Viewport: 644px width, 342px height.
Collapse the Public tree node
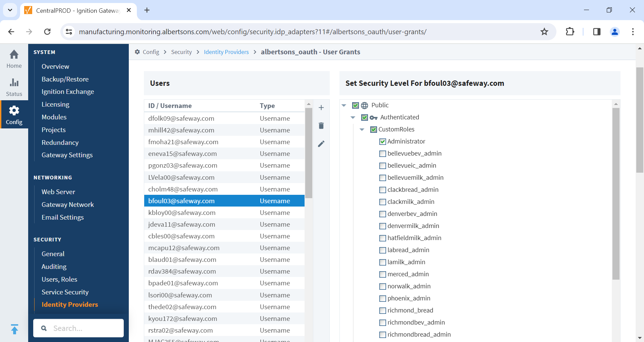[x=344, y=105]
